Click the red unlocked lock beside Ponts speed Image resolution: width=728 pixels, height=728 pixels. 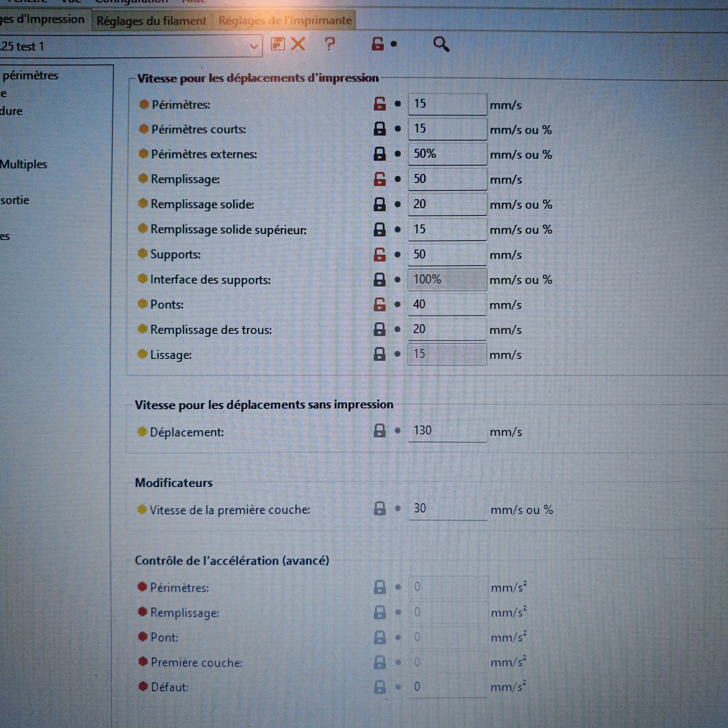379,305
